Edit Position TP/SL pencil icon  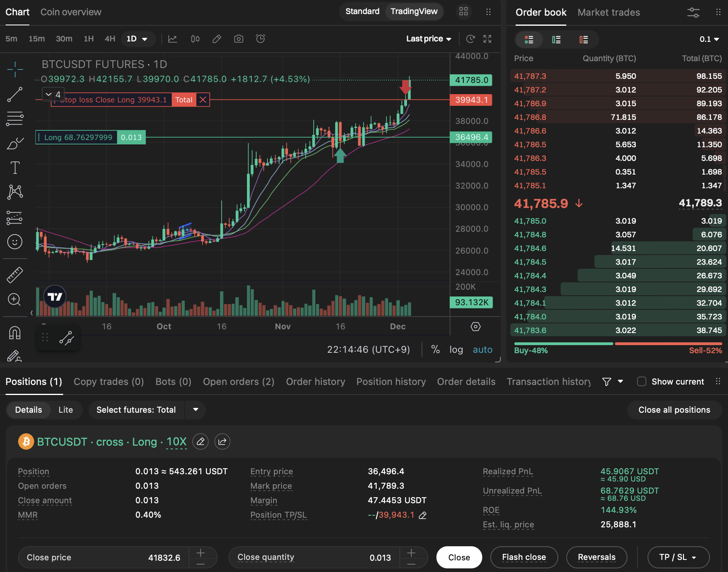click(423, 515)
